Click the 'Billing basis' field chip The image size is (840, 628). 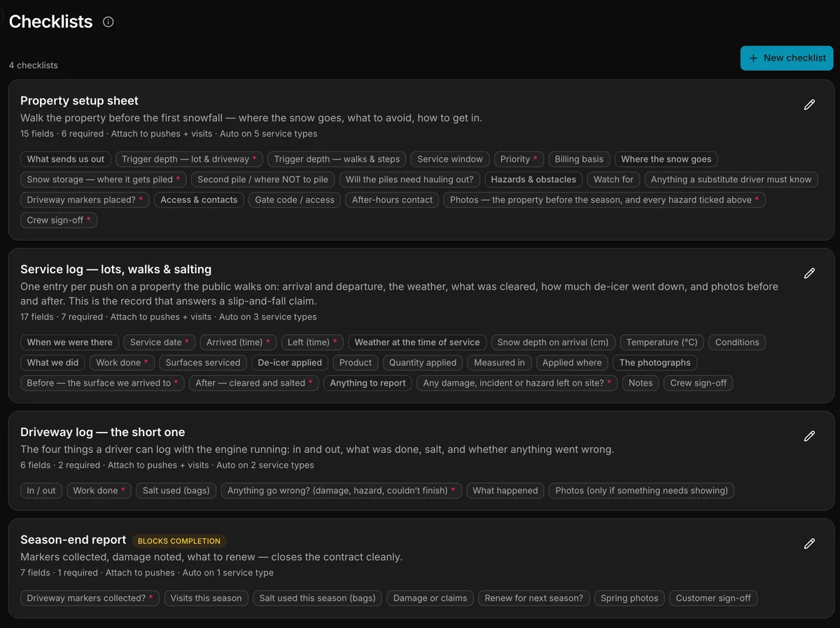(x=579, y=159)
